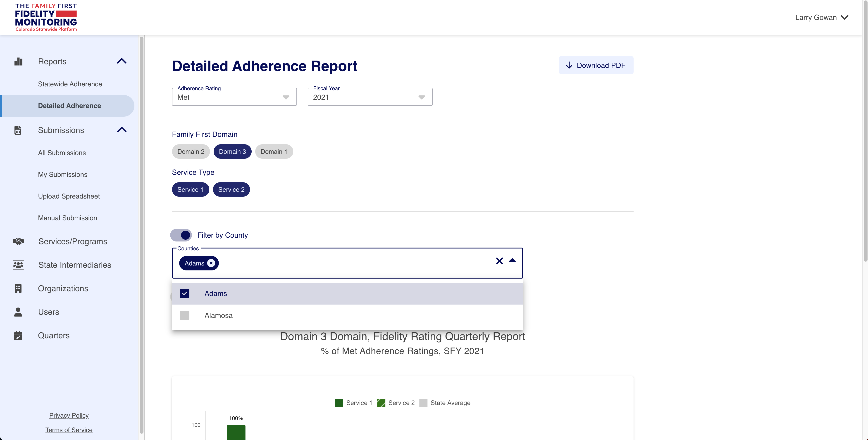Toggle Service 2 legend swatch

pyautogui.click(x=381, y=403)
